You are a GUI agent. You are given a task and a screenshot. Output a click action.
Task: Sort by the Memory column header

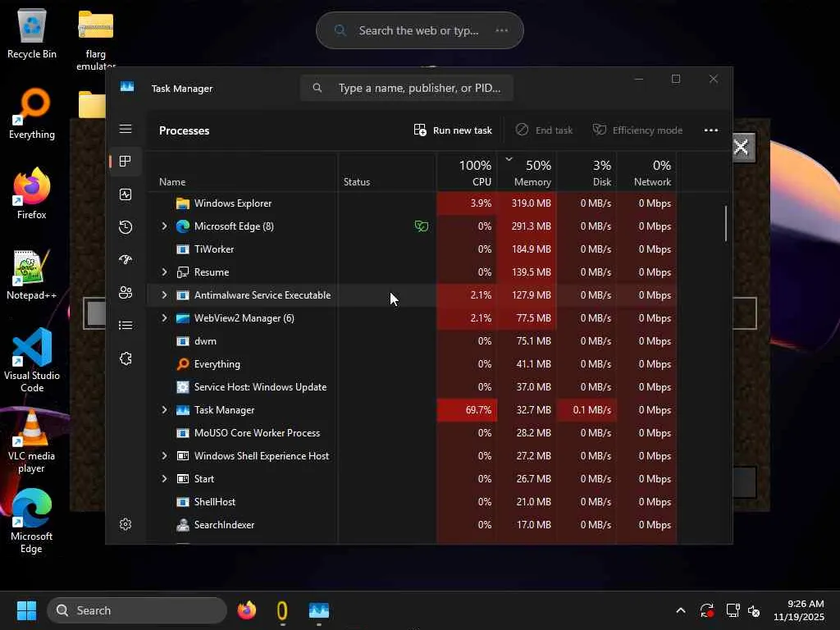point(527,172)
